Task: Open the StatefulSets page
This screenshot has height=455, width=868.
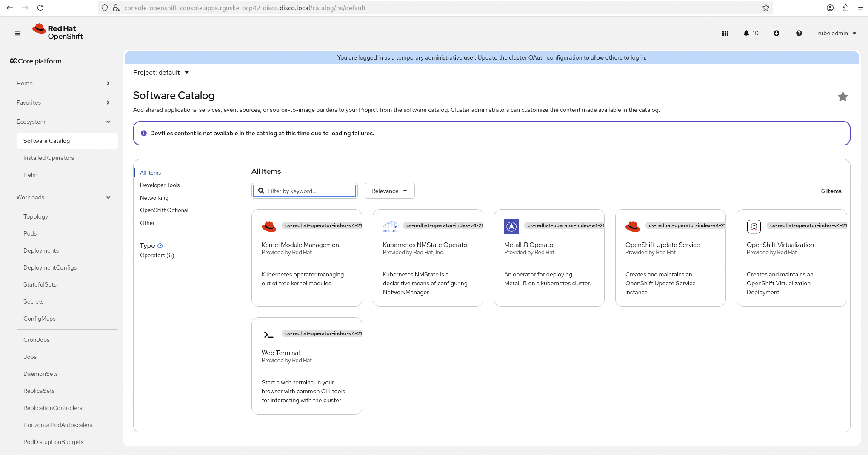Action: pos(40,284)
